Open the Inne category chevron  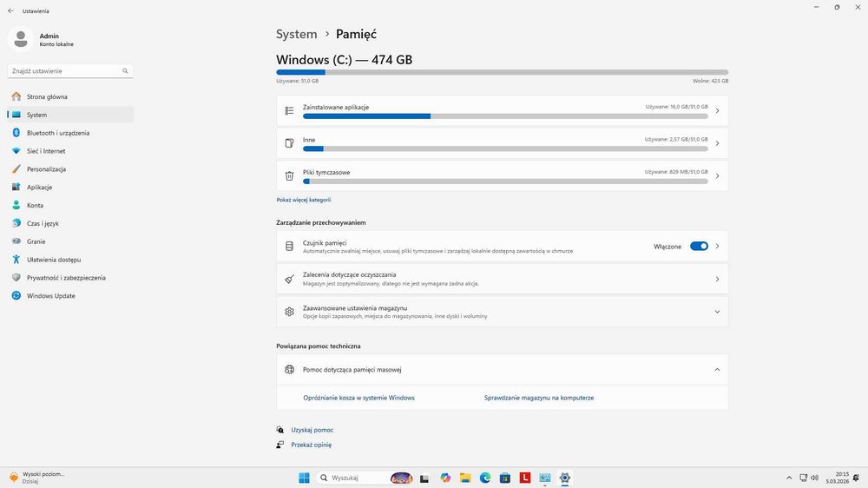tap(717, 143)
